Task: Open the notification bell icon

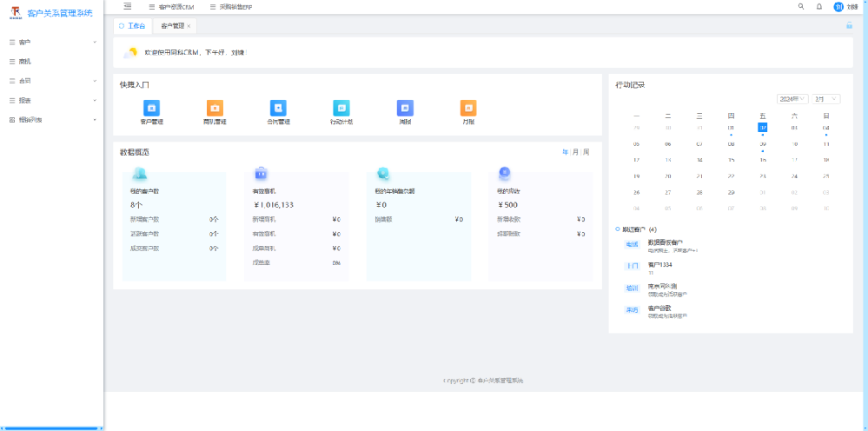Action: (x=818, y=6)
